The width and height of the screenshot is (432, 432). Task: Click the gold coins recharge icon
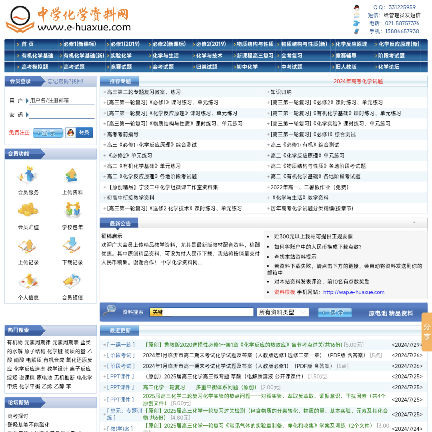(x=28, y=210)
